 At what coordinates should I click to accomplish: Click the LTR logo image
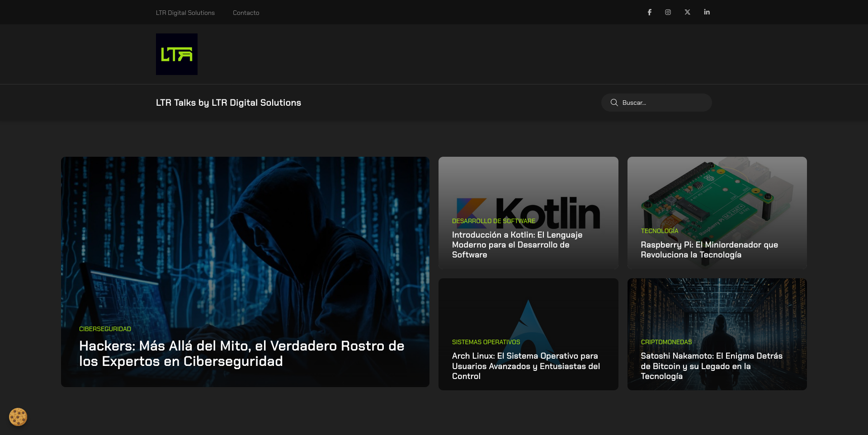[177, 54]
